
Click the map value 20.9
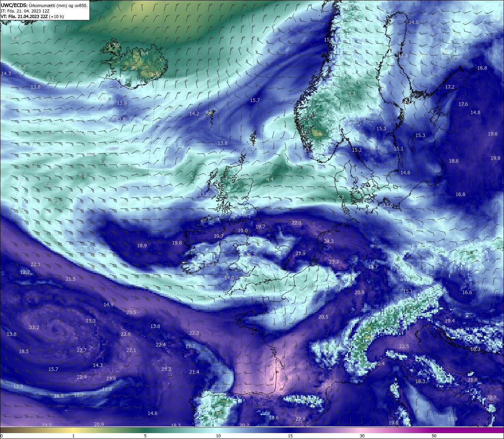click(x=99, y=424)
